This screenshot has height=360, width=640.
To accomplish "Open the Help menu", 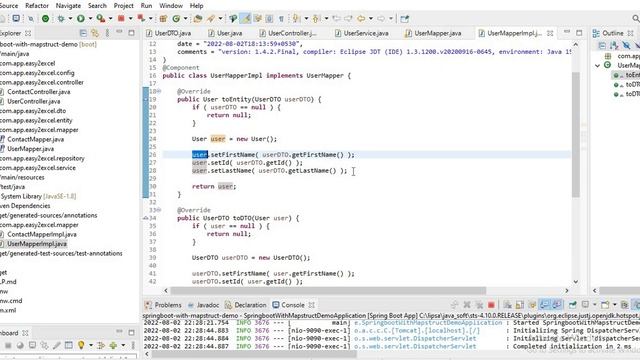I will pyautogui.click(x=196, y=6).
